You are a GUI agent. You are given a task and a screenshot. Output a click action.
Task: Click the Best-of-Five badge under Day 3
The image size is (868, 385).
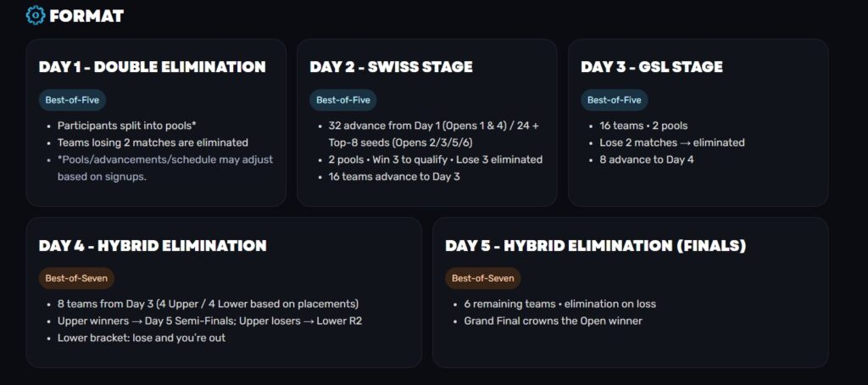pos(615,100)
